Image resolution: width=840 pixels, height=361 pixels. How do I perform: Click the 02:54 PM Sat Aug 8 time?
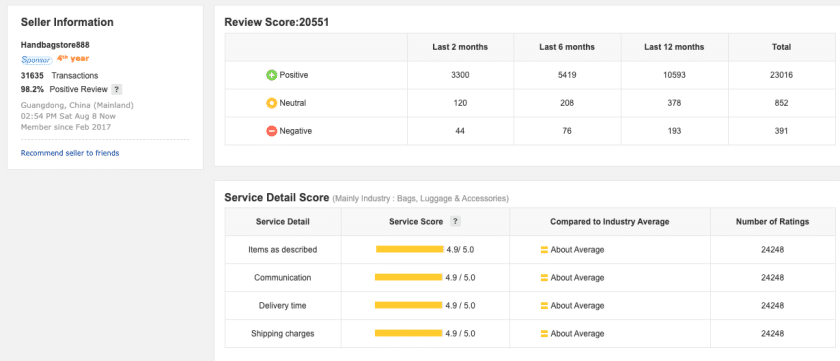click(68, 116)
